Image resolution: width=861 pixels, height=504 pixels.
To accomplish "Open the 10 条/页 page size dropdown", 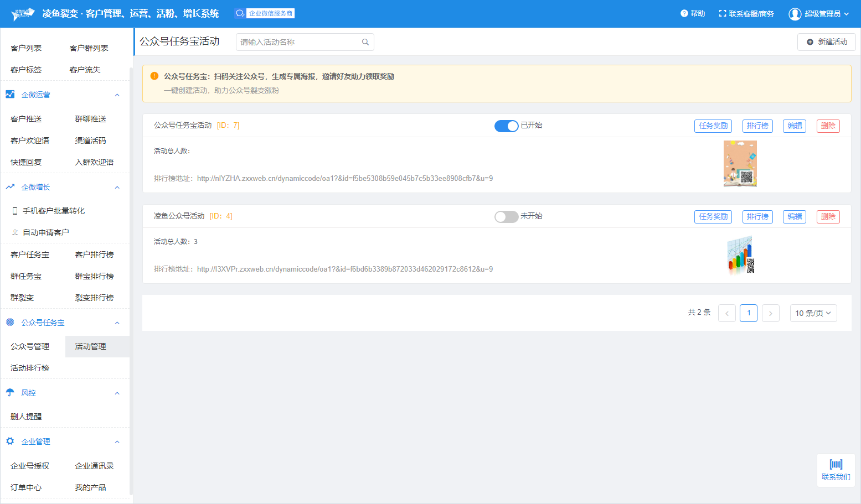I will tap(813, 313).
